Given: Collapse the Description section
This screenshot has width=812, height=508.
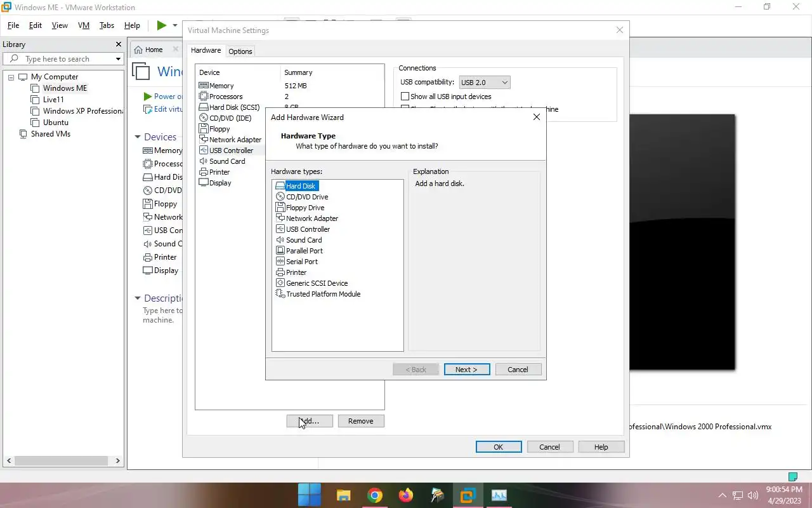Looking at the screenshot, I should (x=137, y=298).
